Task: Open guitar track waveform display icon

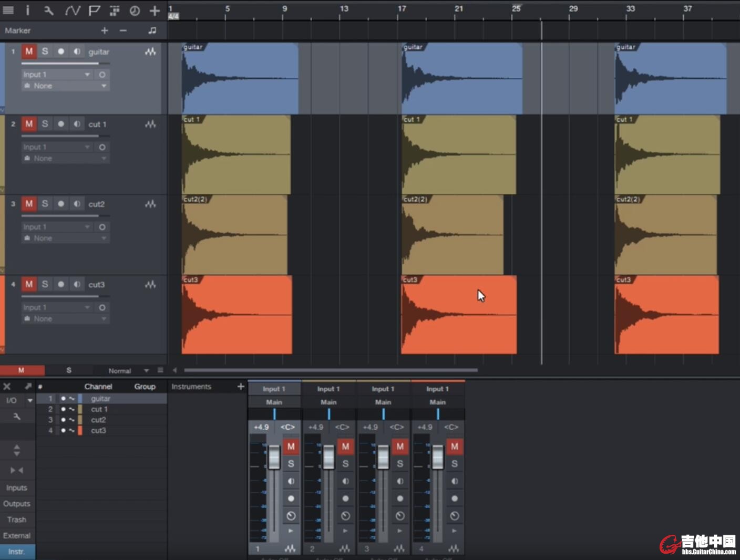Action: click(151, 51)
